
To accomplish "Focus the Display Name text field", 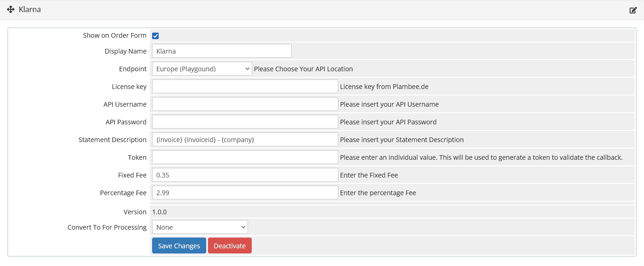I will tap(221, 51).
